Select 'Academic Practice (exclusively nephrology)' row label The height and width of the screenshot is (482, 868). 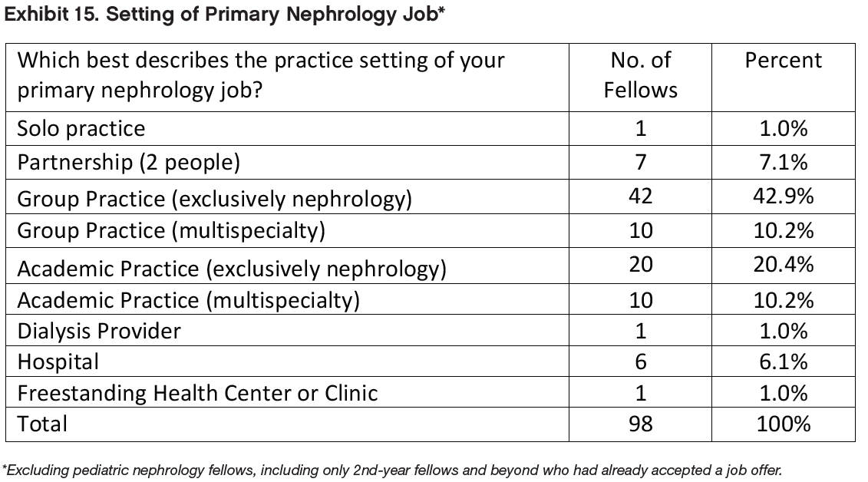232,269
